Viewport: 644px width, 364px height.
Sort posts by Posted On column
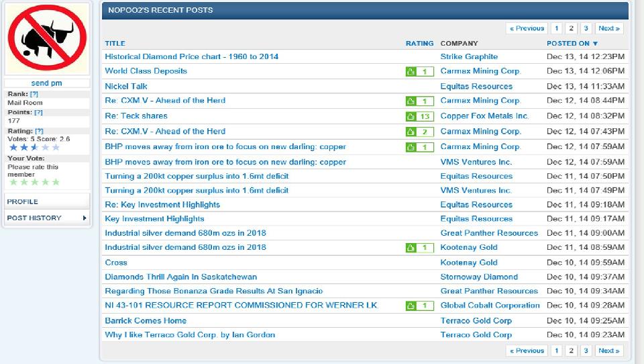572,44
